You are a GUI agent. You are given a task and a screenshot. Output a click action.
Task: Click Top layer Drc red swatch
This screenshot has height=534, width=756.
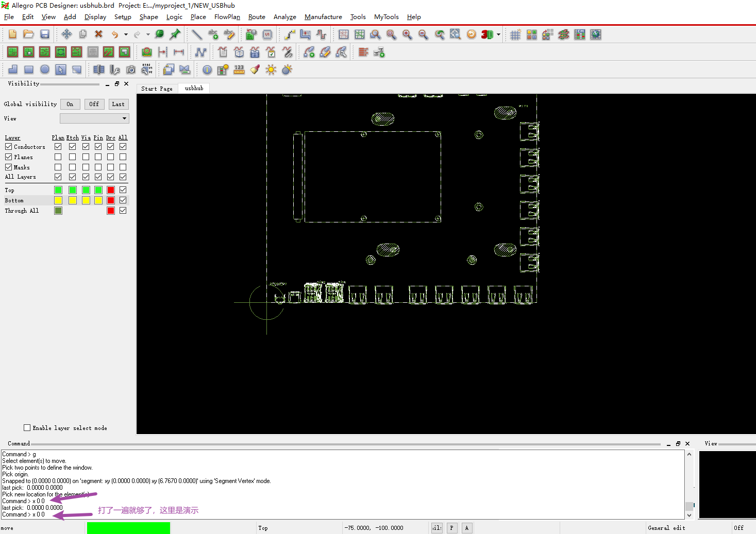click(x=111, y=190)
